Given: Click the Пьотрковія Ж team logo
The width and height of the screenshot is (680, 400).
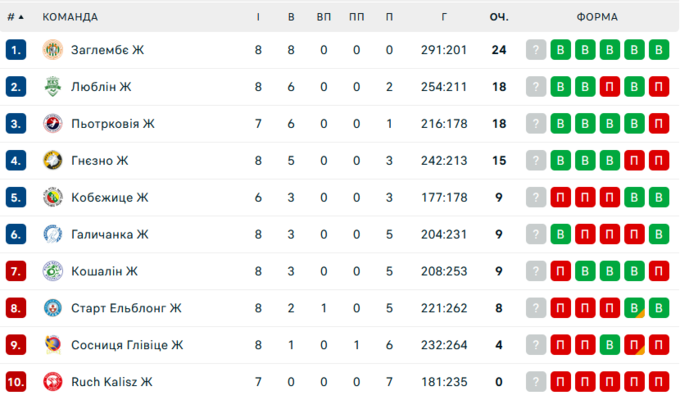Looking at the screenshot, I should 53,123.
